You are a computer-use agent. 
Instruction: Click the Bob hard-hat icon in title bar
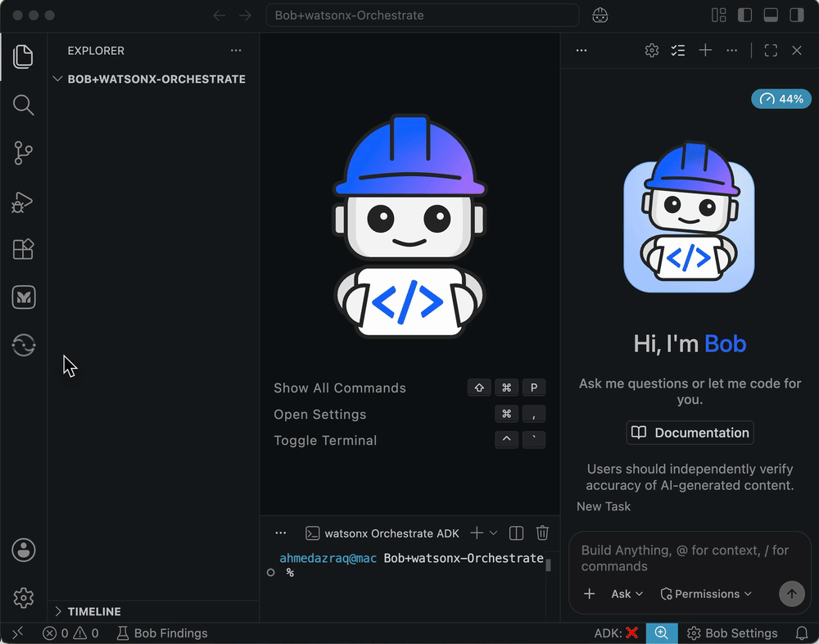tap(600, 16)
